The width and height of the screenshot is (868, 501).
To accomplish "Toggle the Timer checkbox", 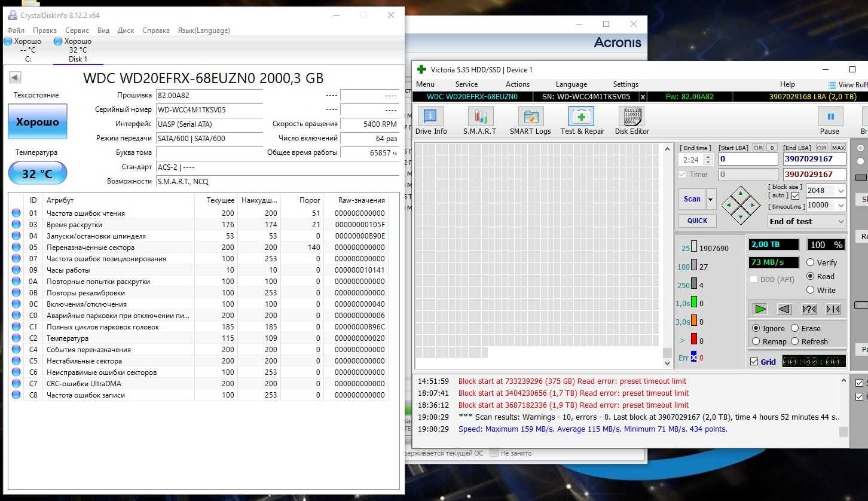I will click(x=683, y=175).
